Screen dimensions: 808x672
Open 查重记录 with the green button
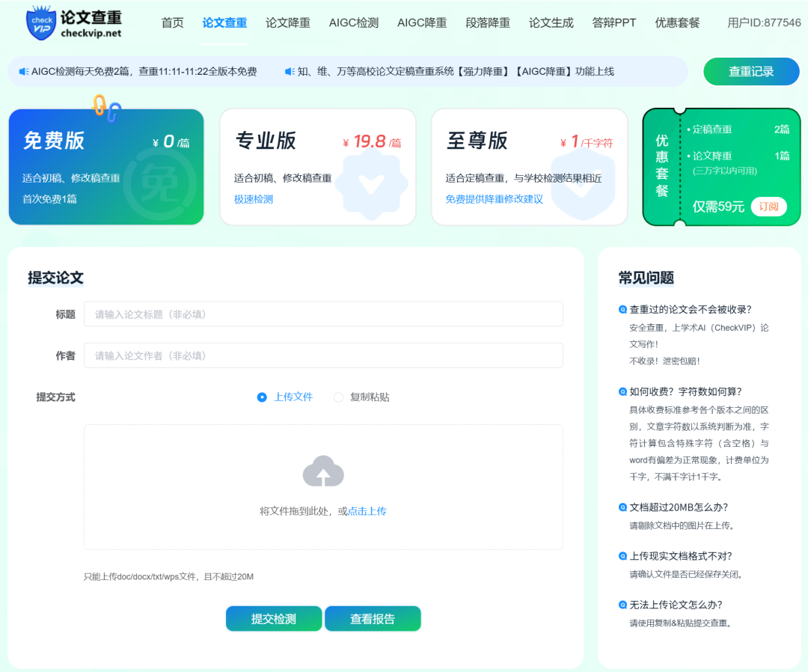(751, 72)
